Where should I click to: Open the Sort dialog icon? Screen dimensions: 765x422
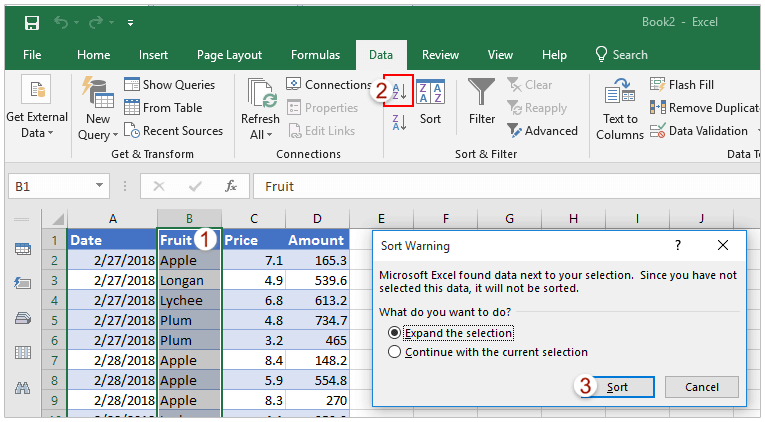pos(430,92)
